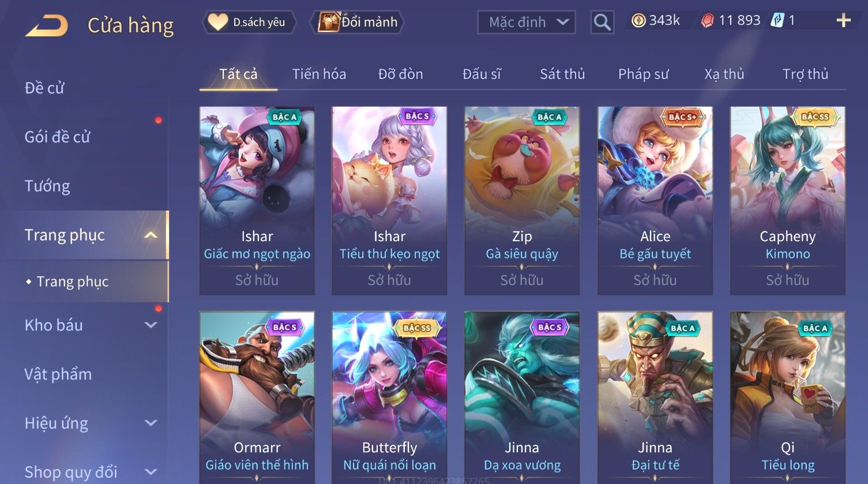
Task: Switch to the Pháp sư tab
Action: point(644,74)
